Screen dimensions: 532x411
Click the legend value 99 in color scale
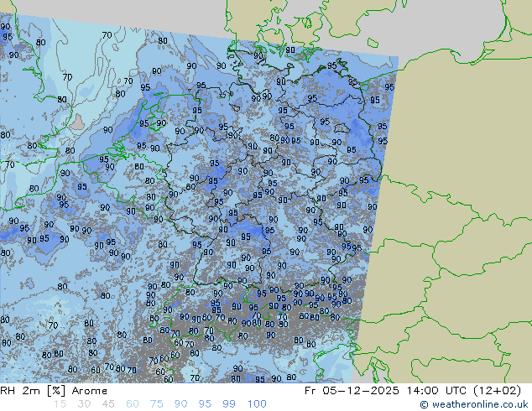(229, 404)
